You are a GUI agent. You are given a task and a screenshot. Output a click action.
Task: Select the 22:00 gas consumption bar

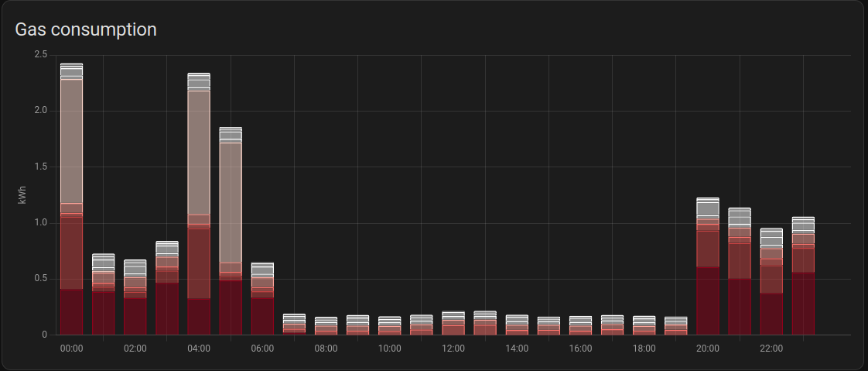click(771, 281)
